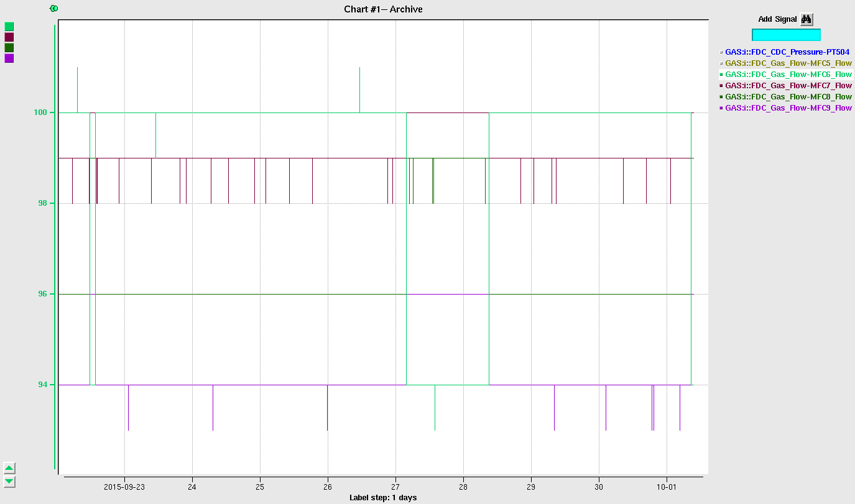Click the 26 date axis label

[x=328, y=487]
